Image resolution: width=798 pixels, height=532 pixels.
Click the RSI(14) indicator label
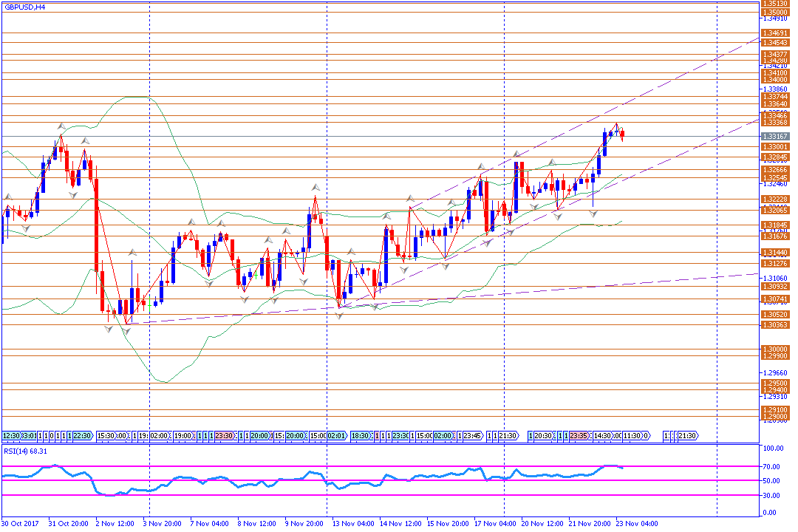tap(26, 451)
